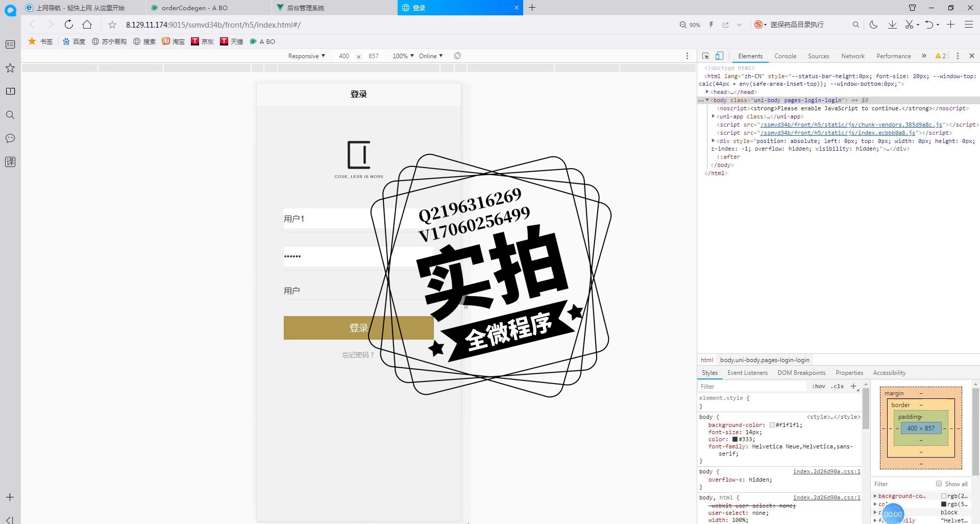Click the undo restore tab icon
This screenshot has width=980, height=524.
pyautogui.click(x=929, y=25)
